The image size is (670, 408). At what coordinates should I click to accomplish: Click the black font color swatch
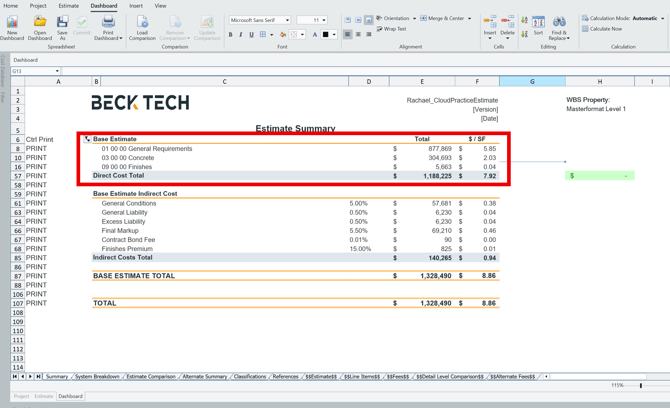(326, 35)
